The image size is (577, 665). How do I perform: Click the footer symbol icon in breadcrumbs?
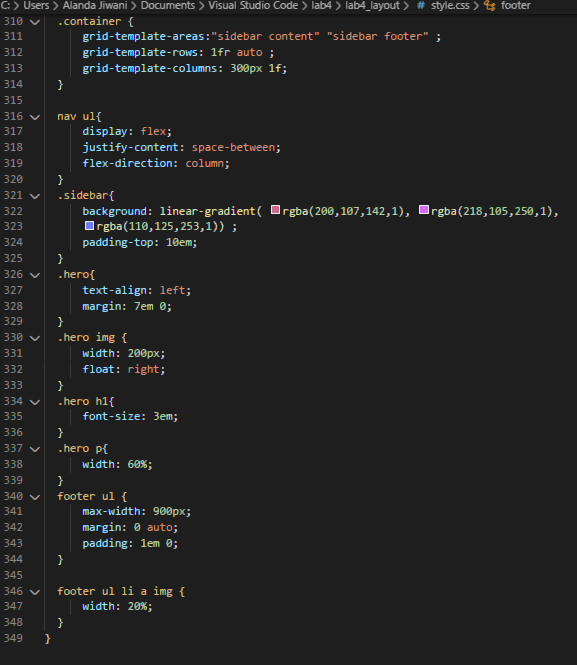(490, 6)
